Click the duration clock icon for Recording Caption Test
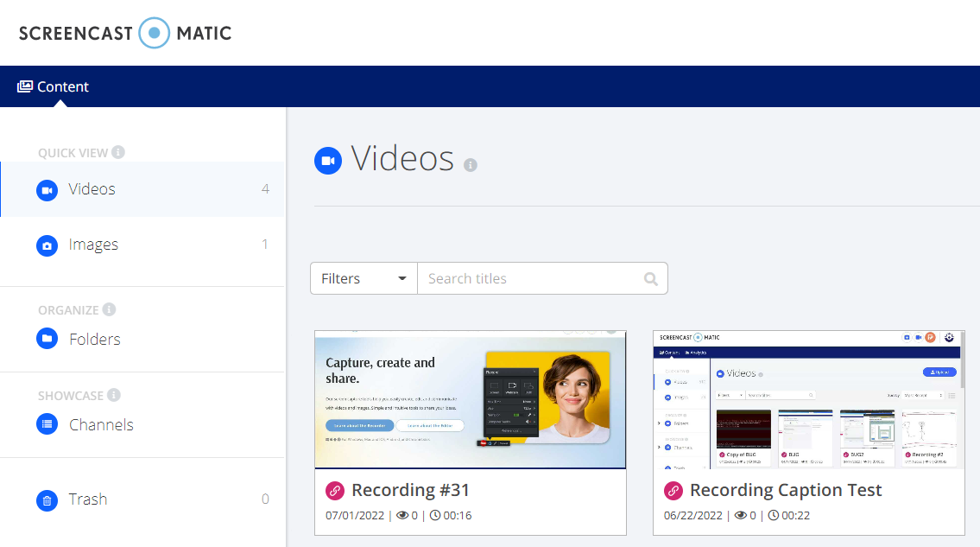This screenshot has height=547, width=980. pyautogui.click(x=773, y=516)
